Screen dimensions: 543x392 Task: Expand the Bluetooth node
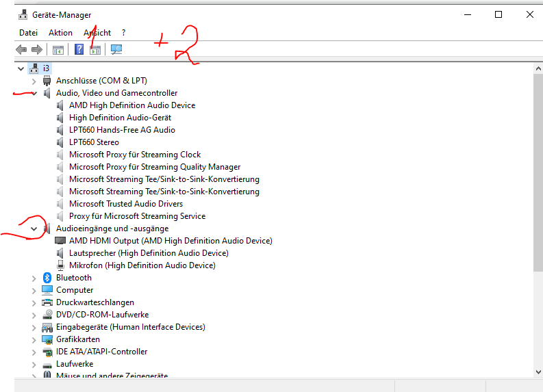point(34,278)
